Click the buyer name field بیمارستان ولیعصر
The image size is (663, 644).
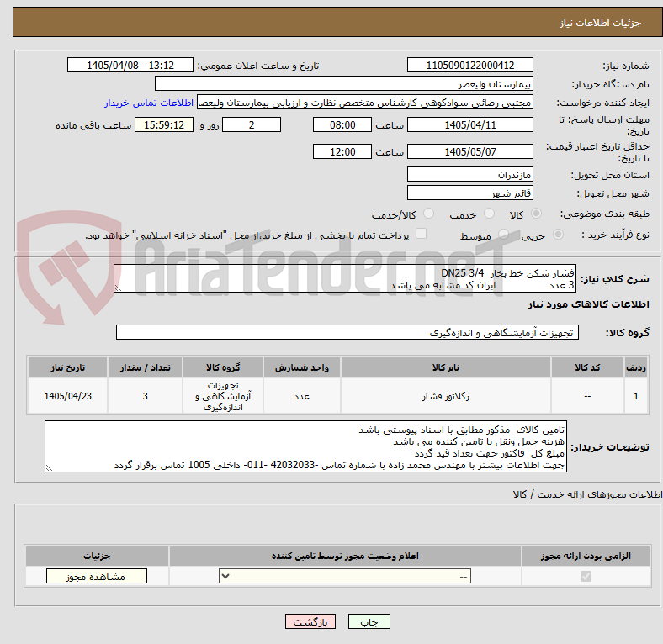click(x=344, y=84)
